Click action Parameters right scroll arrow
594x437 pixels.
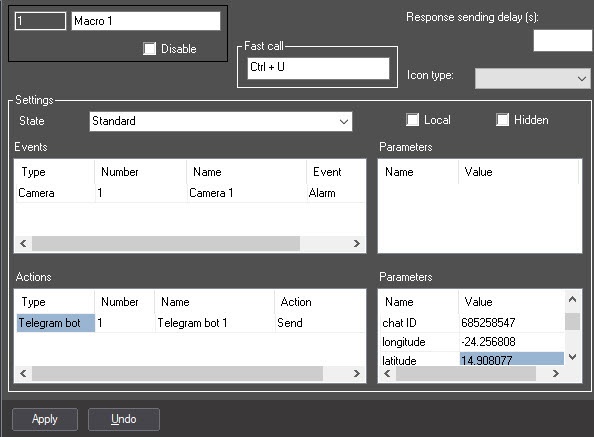(x=556, y=374)
